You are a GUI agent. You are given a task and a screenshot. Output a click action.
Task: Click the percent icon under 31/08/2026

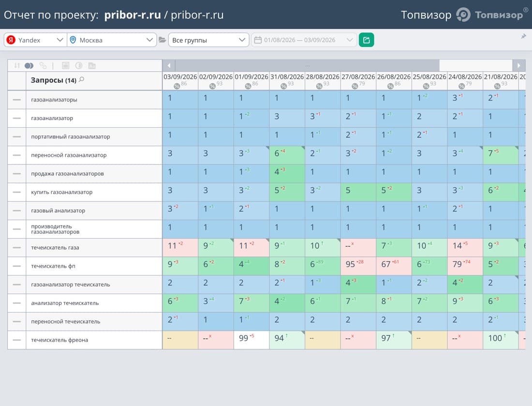[283, 86]
